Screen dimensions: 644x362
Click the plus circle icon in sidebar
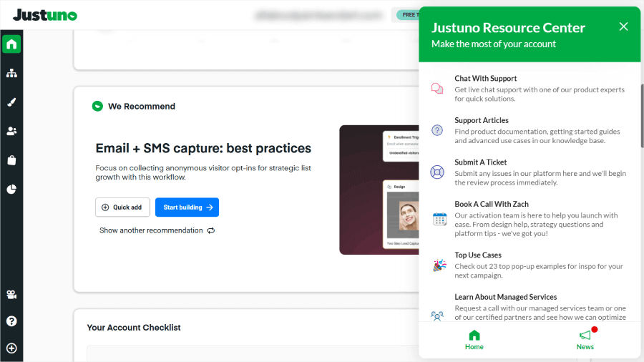pyautogui.click(x=11, y=348)
